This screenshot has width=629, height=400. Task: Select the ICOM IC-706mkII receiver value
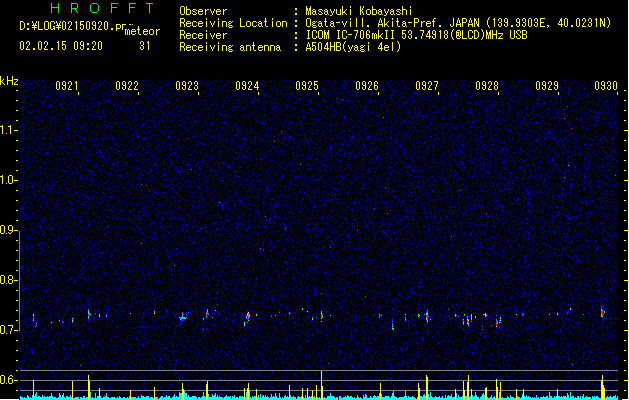coord(416,35)
